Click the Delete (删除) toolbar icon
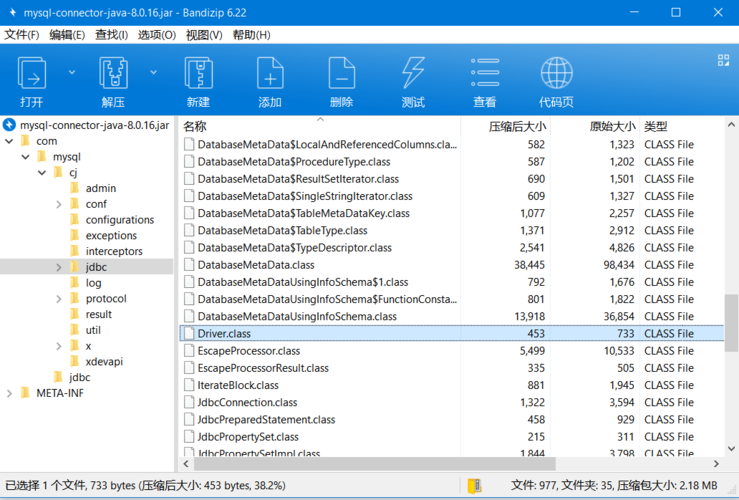This screenshot has height=500, width=739. coord(342,73)
